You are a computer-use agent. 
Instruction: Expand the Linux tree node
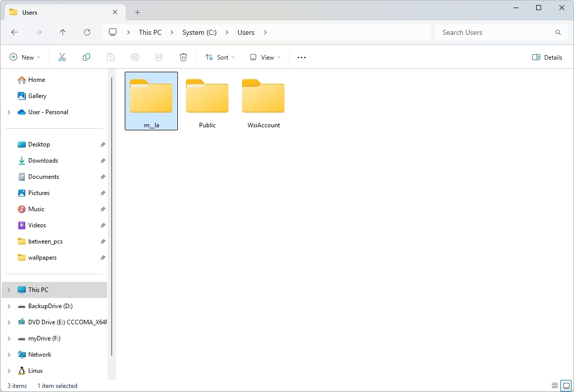pos(9,371)
